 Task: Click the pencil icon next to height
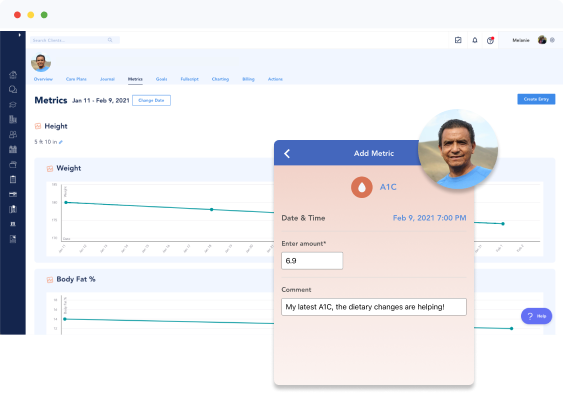click(61, 142)
